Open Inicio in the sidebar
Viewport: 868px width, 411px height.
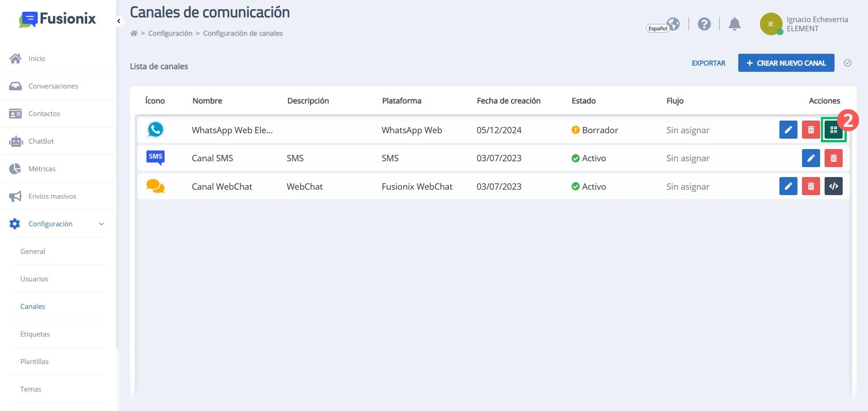[58, 58]
